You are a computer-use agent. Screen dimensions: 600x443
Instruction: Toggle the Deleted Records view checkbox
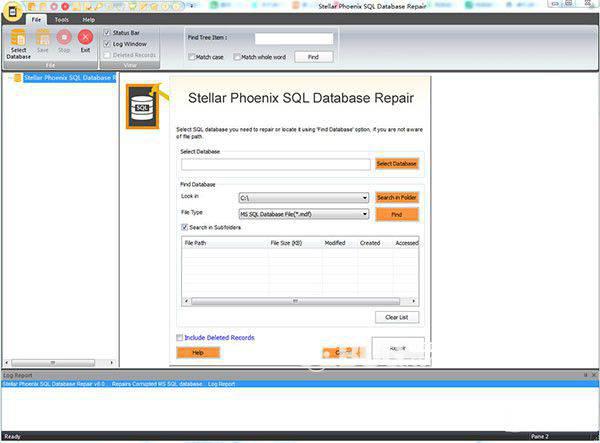pyautogui.click(x=107, y=55)
